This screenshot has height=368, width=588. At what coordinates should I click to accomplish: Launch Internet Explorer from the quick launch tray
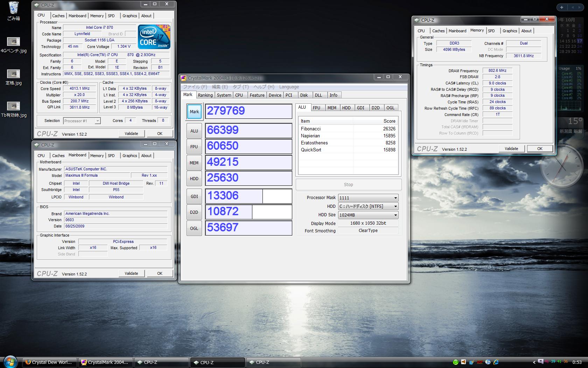[496, 362]
